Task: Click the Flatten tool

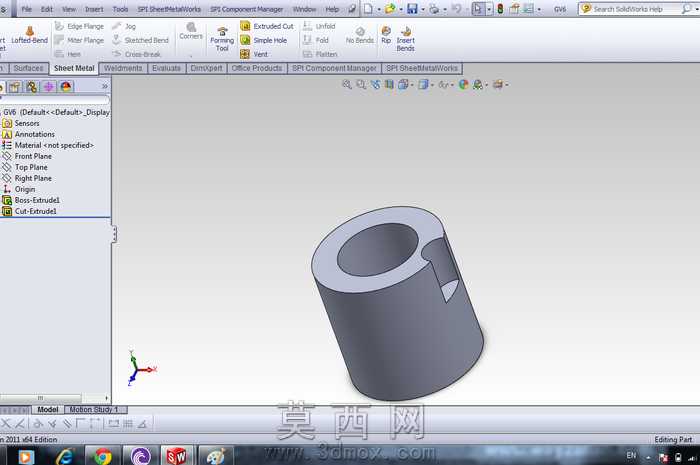Action: (x=320, y=54)
